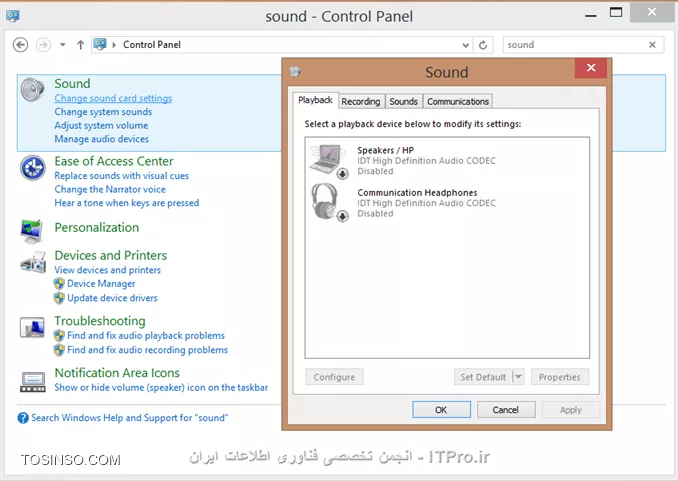Open Change system sounds link
This screenshot has height=481, width=678.
click(103, 112)
